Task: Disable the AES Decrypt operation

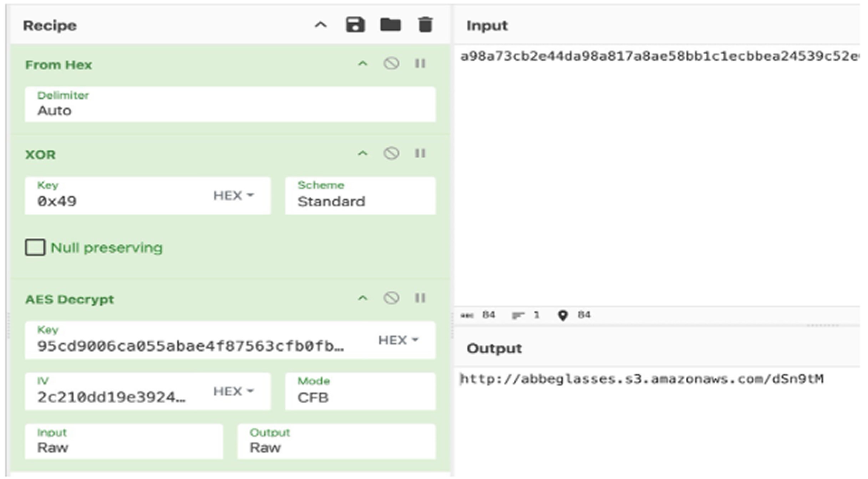Action: pyautogui.click(x=391, y=298)
